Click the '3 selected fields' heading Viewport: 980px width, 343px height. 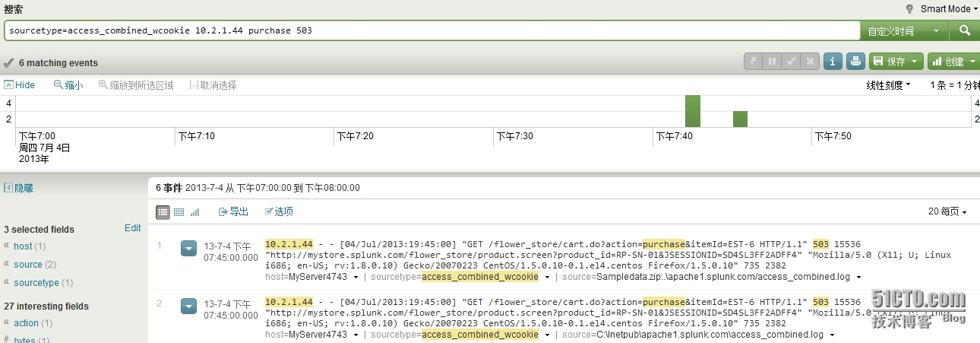click(40, 229)
